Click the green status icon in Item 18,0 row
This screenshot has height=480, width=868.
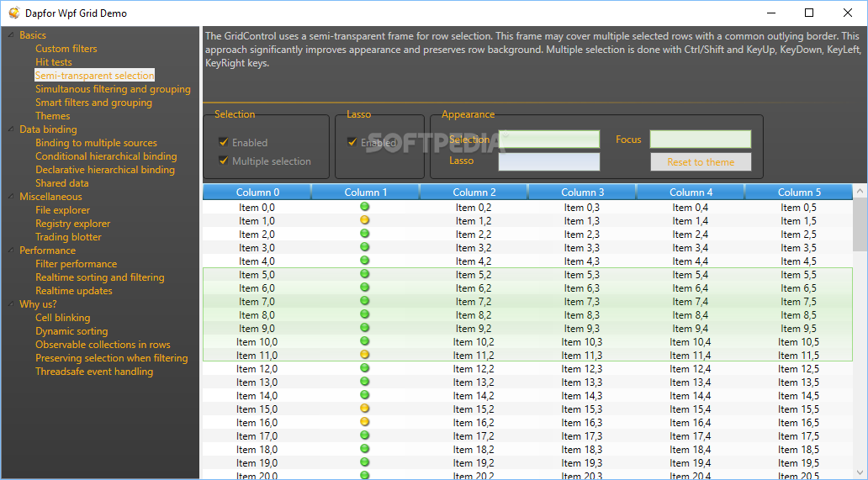(x=364, y=449)
